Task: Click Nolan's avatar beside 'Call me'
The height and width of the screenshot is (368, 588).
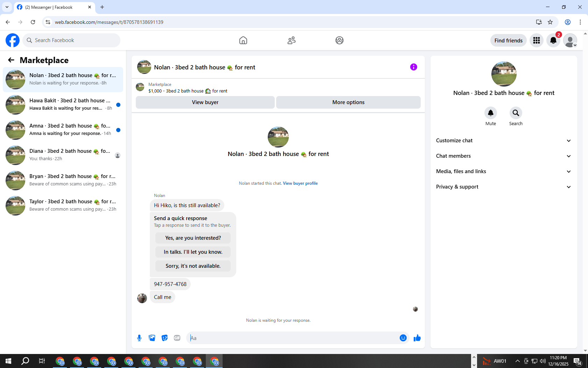Action: pos(142,298)
